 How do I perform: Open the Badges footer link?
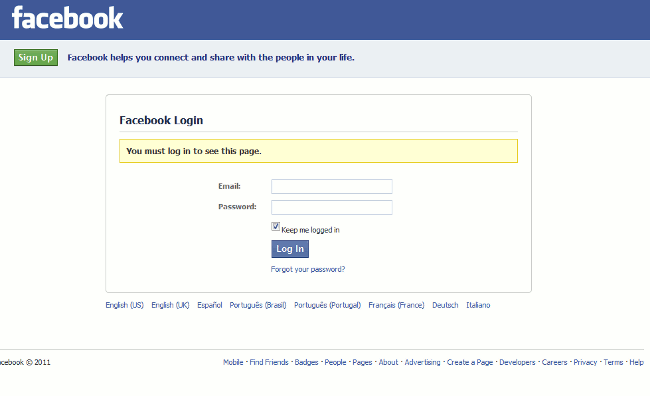pyautogui.click(x=306, y=362)
